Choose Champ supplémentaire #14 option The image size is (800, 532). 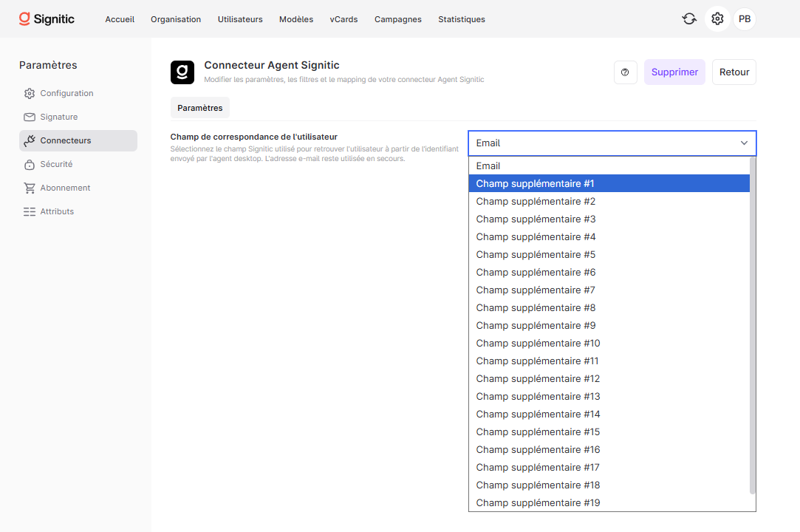(x=609, y=414)
